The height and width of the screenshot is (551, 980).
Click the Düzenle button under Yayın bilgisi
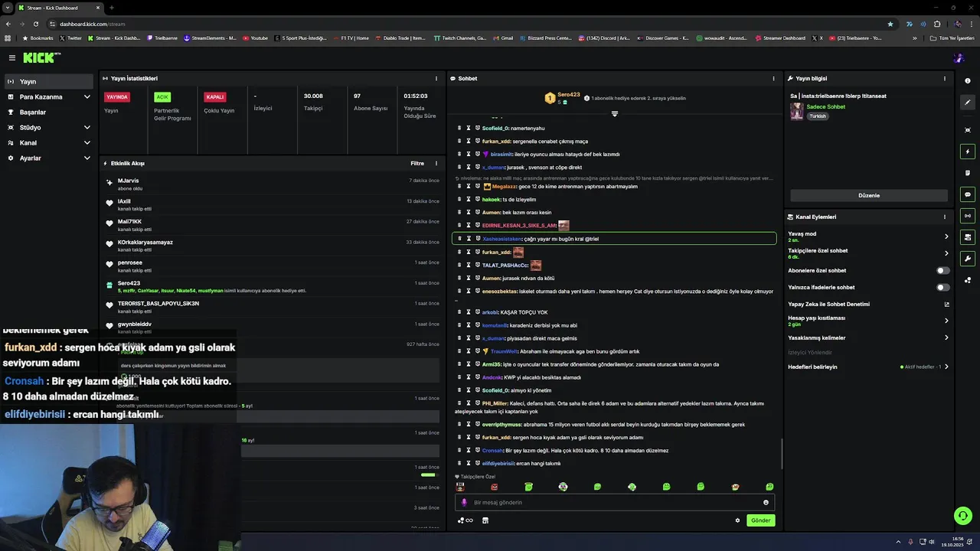(869, 195)
